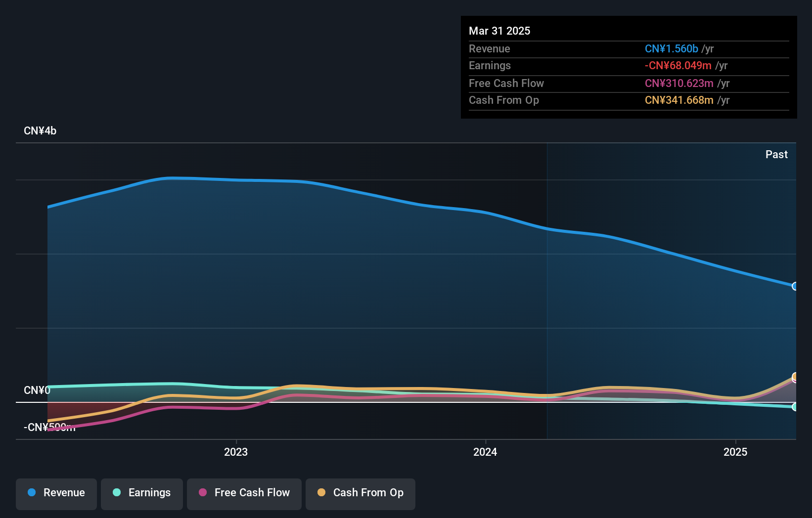Click the CN¥310.623m free cash flow value

coord(679,83)
